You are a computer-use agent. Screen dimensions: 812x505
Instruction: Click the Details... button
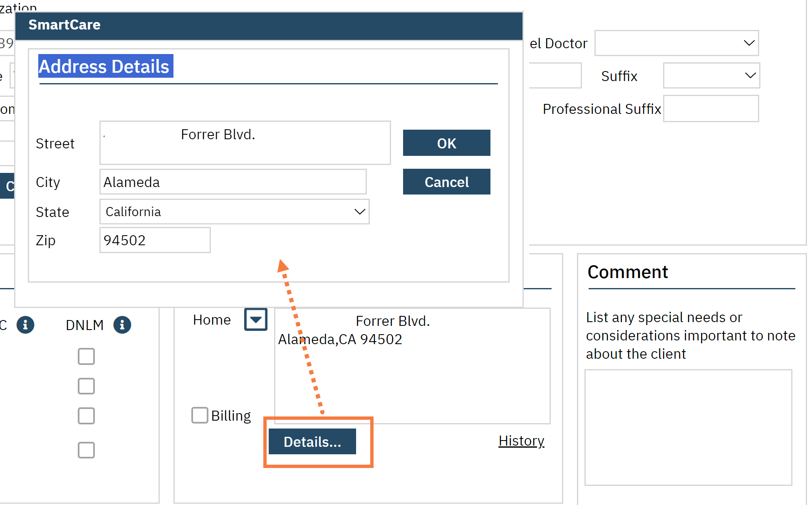point(312,441)
